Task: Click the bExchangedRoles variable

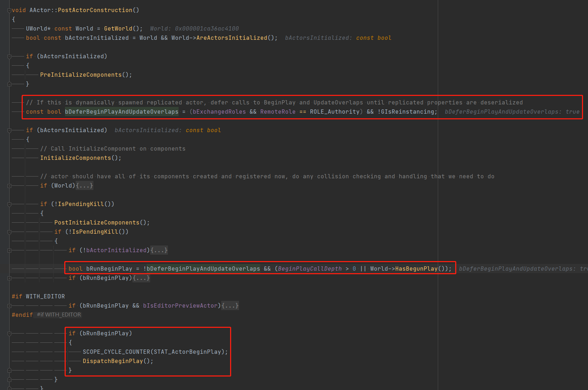Action: 219,112
